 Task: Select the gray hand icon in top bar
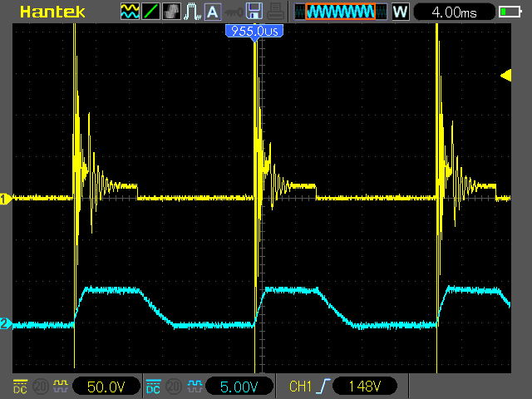tap(171, 12)
